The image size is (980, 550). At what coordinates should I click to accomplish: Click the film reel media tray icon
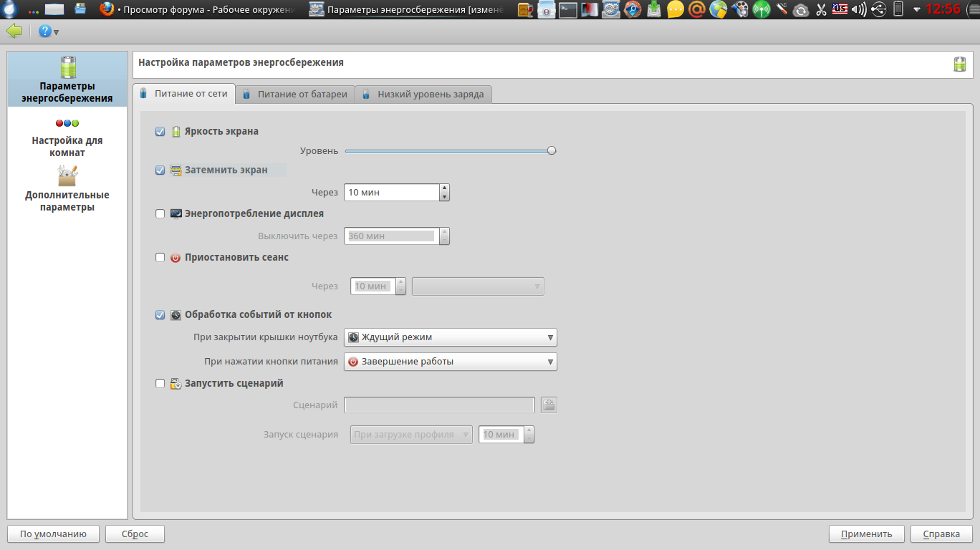point(740,9)
